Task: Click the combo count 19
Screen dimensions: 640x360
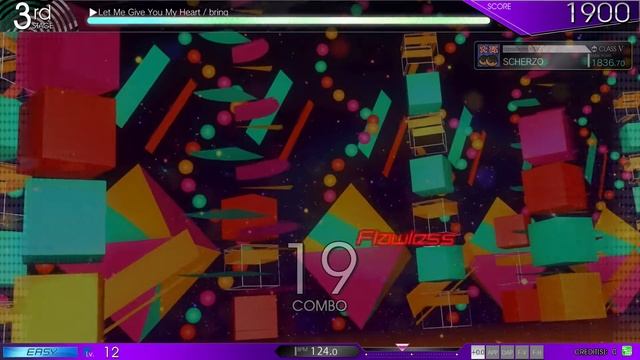Action: [x=322, y=269]
